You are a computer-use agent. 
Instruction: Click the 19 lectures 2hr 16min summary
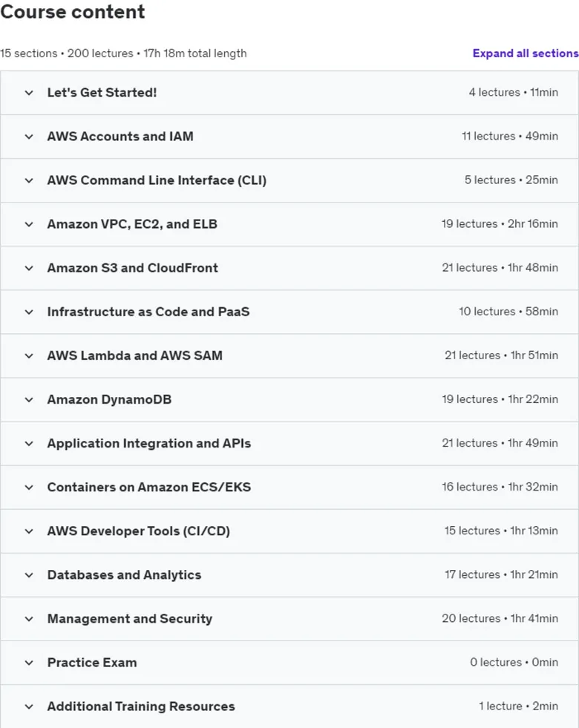click(500, 224)
